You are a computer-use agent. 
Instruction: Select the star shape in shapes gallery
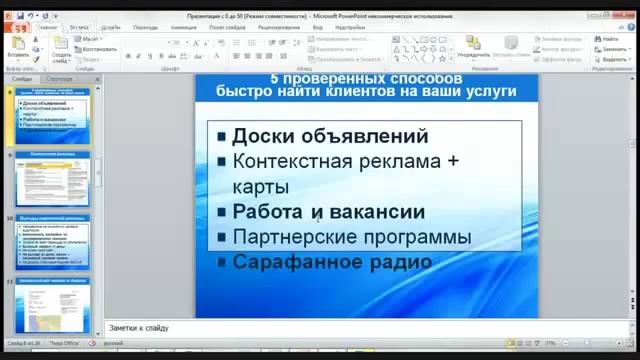coord(442,59)
